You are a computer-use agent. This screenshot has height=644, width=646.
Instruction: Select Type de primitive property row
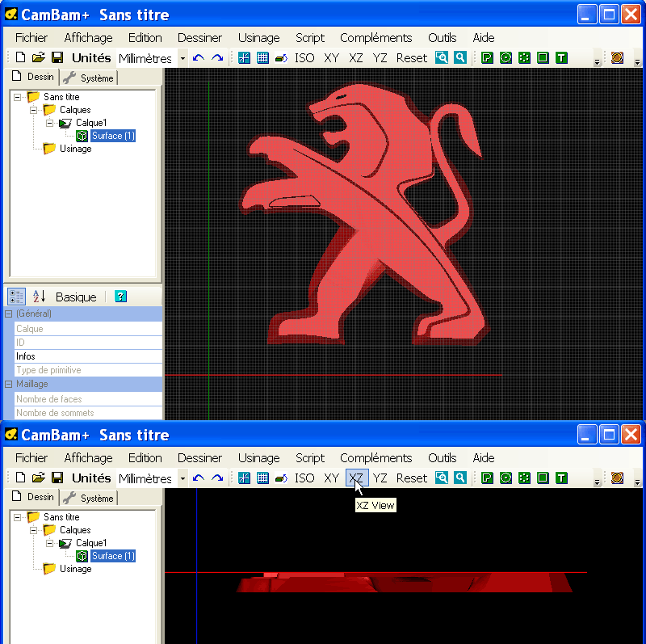[88, 370]
